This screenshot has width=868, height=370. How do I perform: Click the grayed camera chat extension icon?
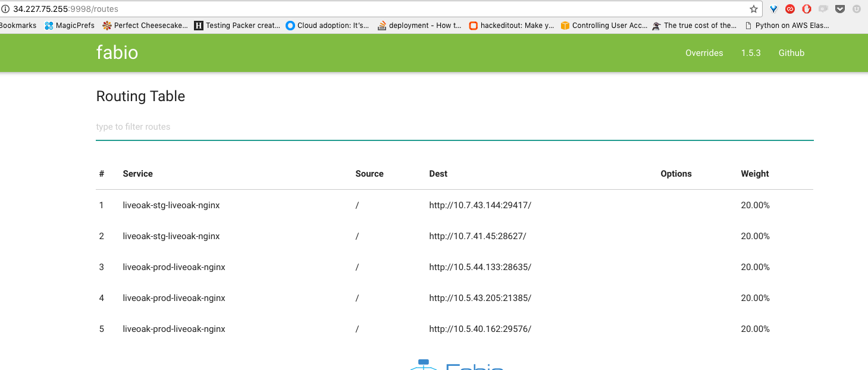coord(823,9)
